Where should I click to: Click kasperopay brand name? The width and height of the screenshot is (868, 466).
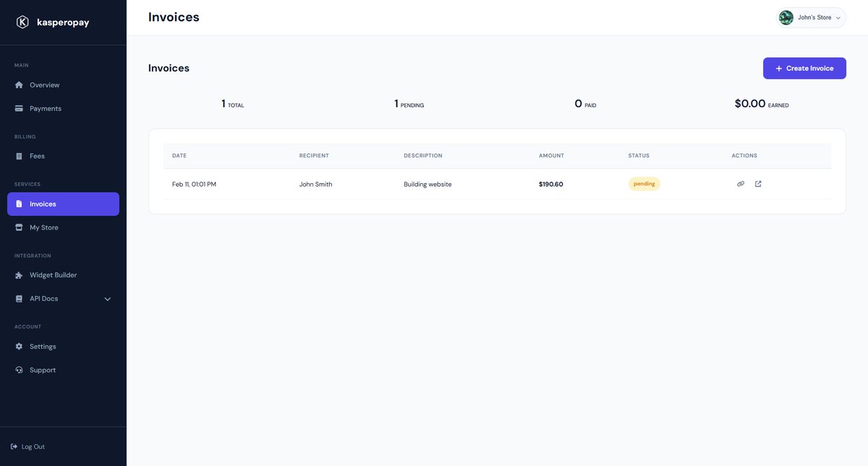pos(63,22)
